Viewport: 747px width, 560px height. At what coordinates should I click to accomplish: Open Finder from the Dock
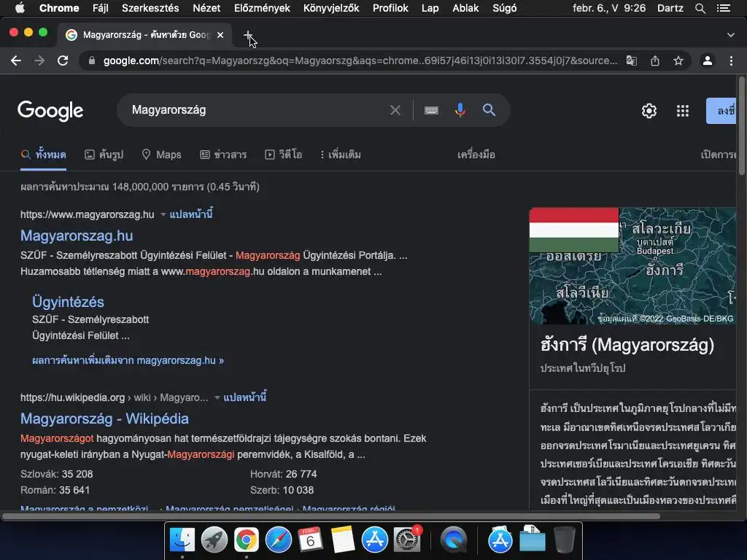coord(182,540)
